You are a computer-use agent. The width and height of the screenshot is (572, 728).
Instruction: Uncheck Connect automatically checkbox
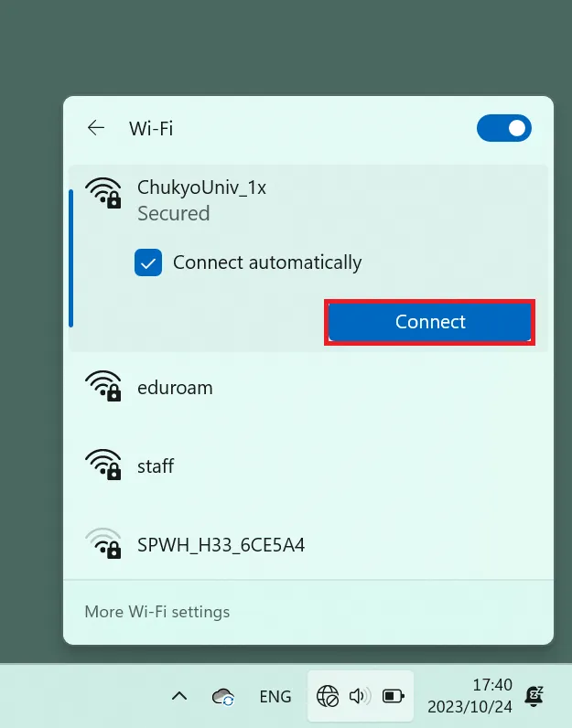[x=148, y=262]
